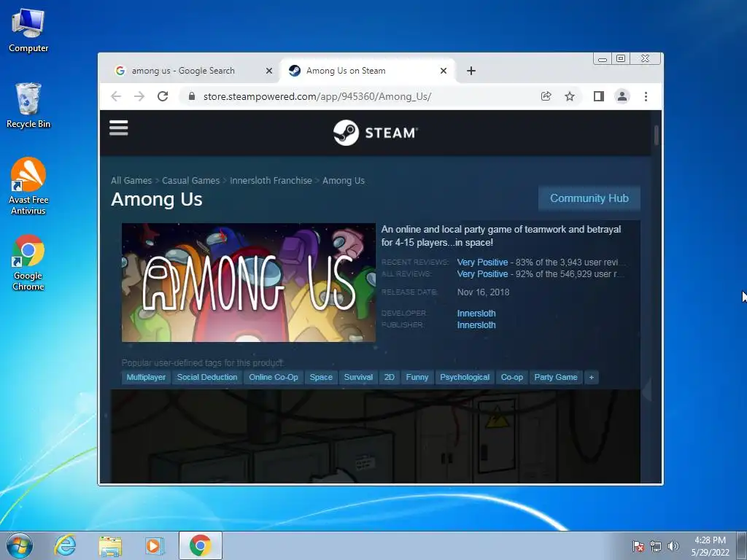Open Internet Explorer from taskbar
Image resolution: width=747 pixels, height=560 pixels.
click(x=65, y=545)
